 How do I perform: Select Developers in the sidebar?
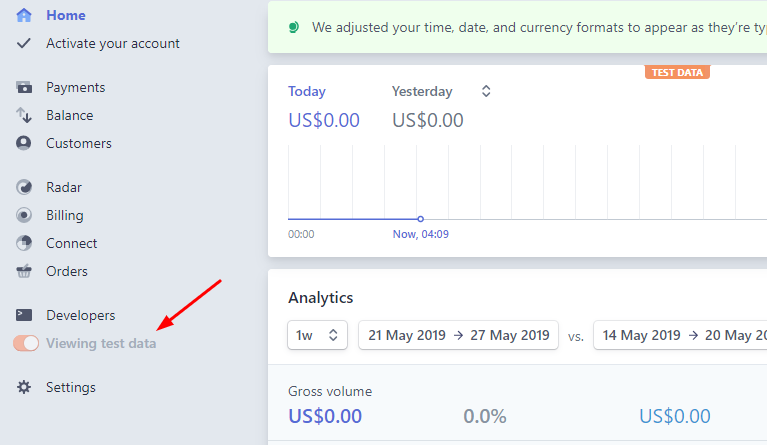click(80, 316)
